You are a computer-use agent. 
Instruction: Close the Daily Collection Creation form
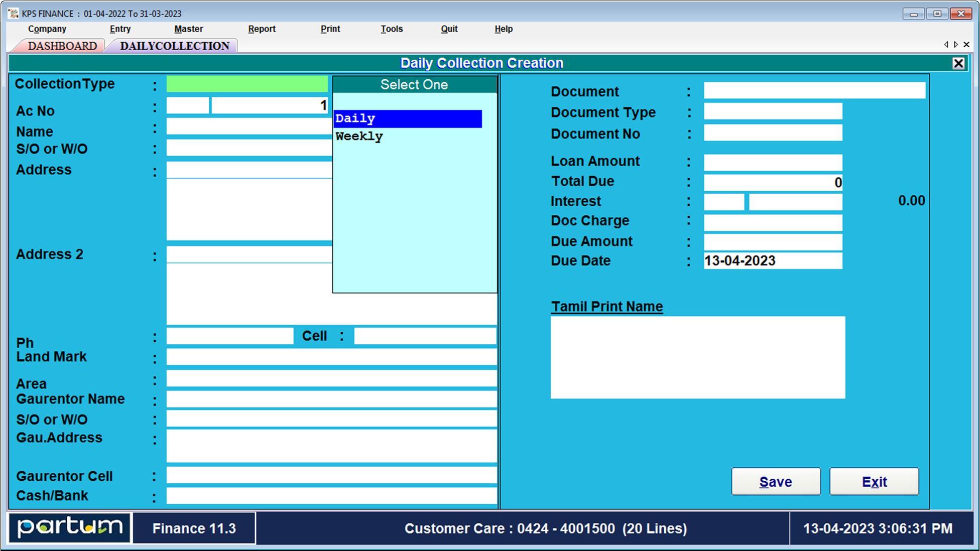[958, 63]
